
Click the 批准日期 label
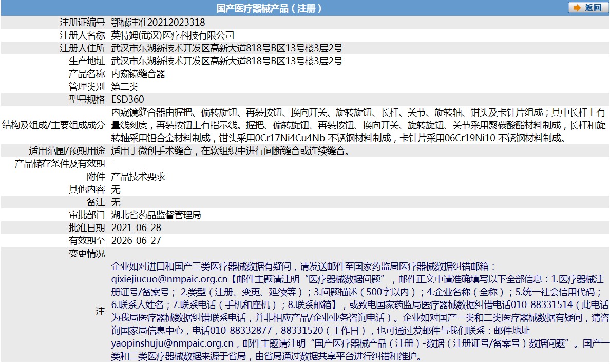pyautogui.click(x=87, y=228)
